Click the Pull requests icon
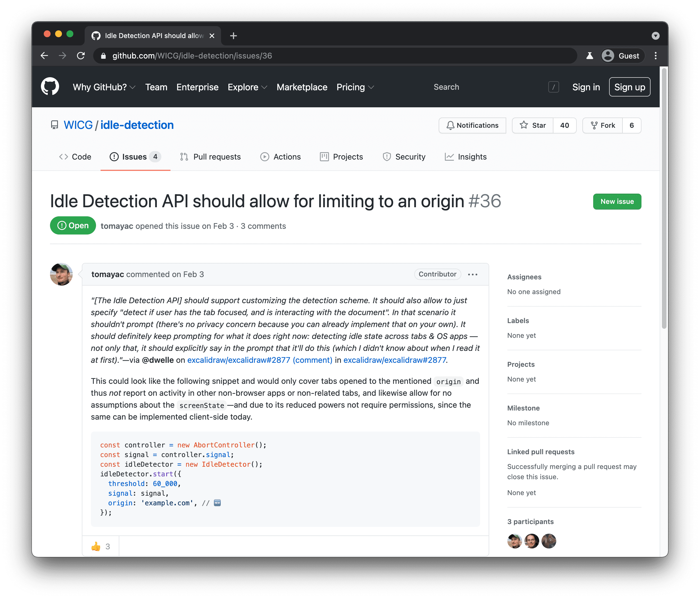Screen dimensions: 700x599 [x=184, y=156]
